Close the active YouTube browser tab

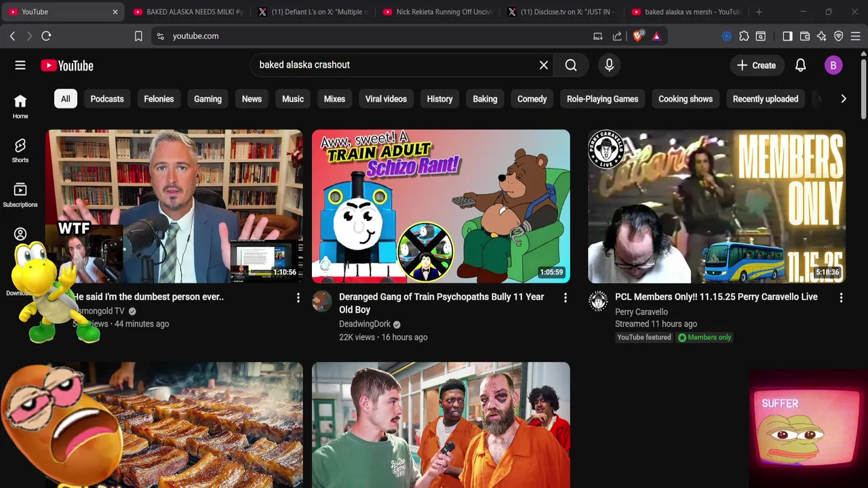click(115, 12)
